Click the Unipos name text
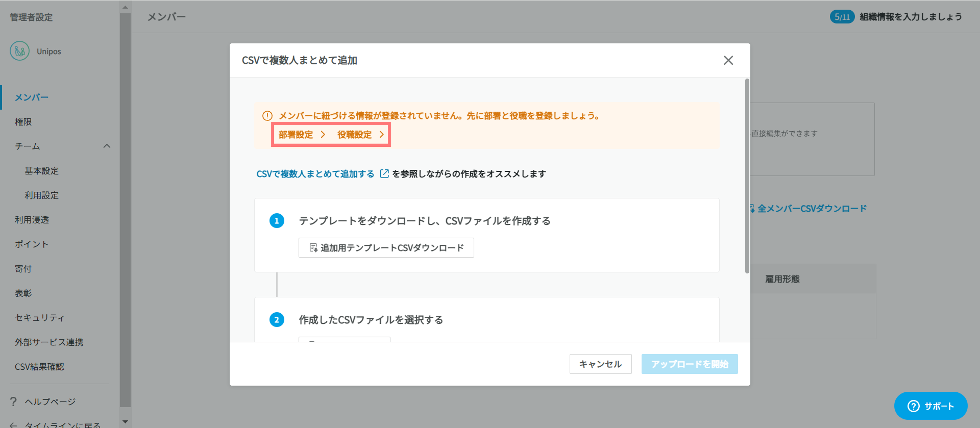The width and height of the screenshot is (980, 428). pos(49,51)
